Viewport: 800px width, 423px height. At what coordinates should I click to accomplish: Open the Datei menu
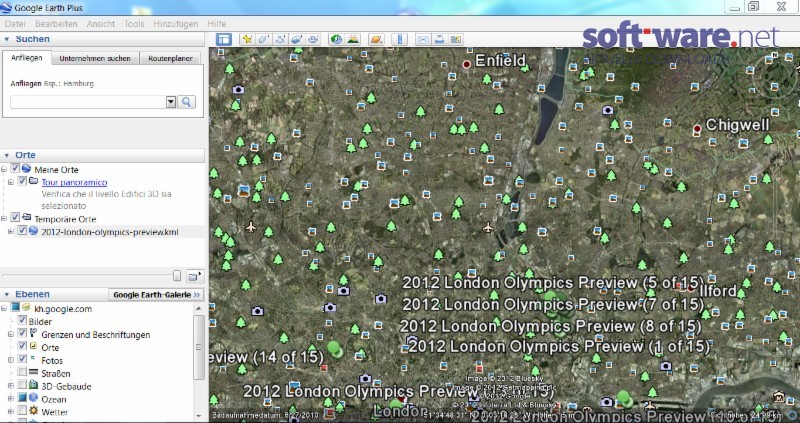15,24
